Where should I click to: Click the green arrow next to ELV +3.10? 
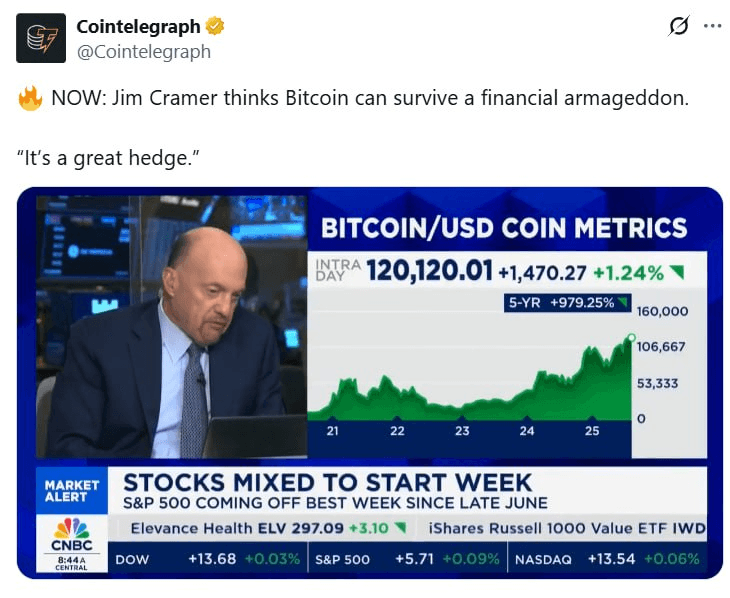[400, 528]
